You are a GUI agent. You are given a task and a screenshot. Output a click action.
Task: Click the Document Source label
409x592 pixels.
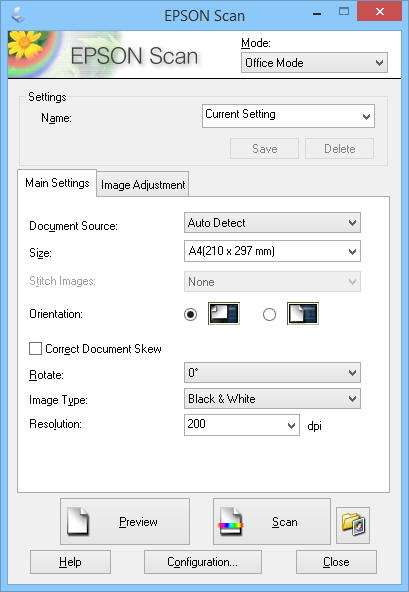73,226
